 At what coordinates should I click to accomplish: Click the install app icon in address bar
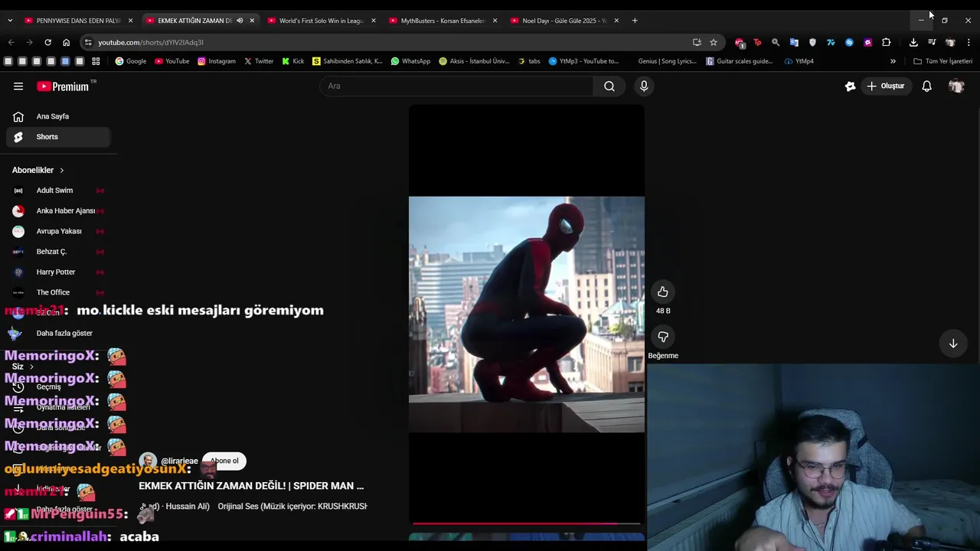(x=697, y=42)
